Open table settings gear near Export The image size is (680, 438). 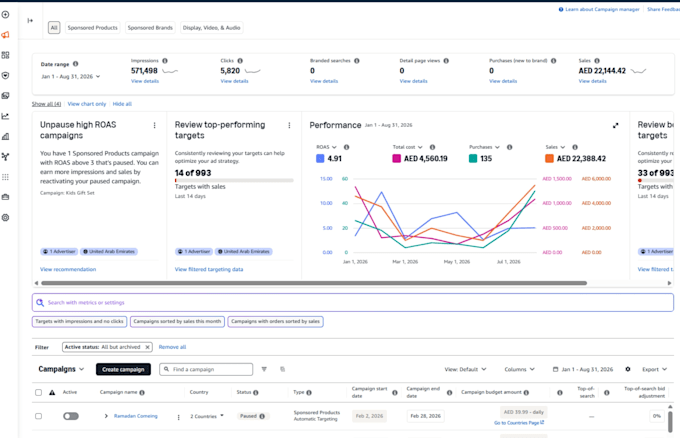click(x=628, y=369)
